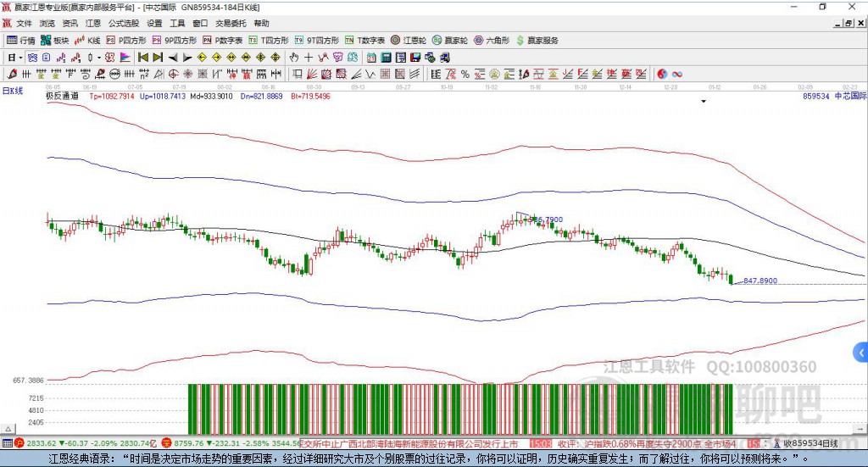Screen dimensions: 868x467
Task: Open the 行情 quotes view
Action: 21,40
